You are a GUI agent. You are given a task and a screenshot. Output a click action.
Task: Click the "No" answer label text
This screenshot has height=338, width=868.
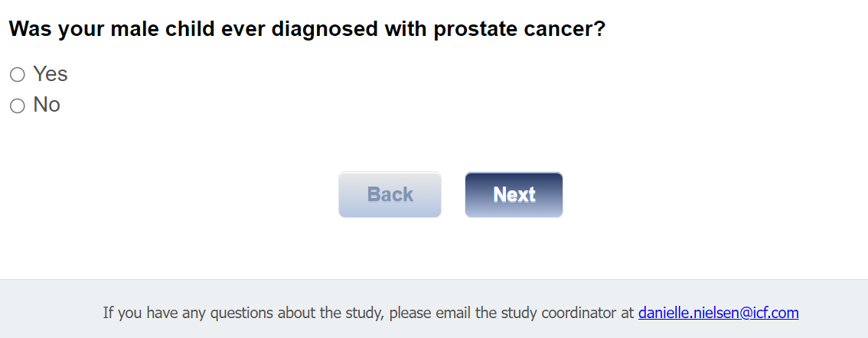pos(47,105)
